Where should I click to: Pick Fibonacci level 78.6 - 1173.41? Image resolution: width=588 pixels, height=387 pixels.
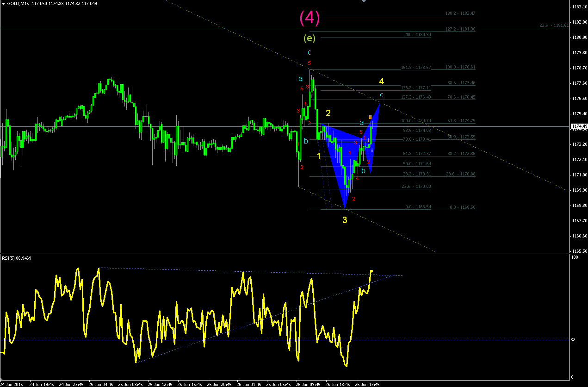pos(417,139)
